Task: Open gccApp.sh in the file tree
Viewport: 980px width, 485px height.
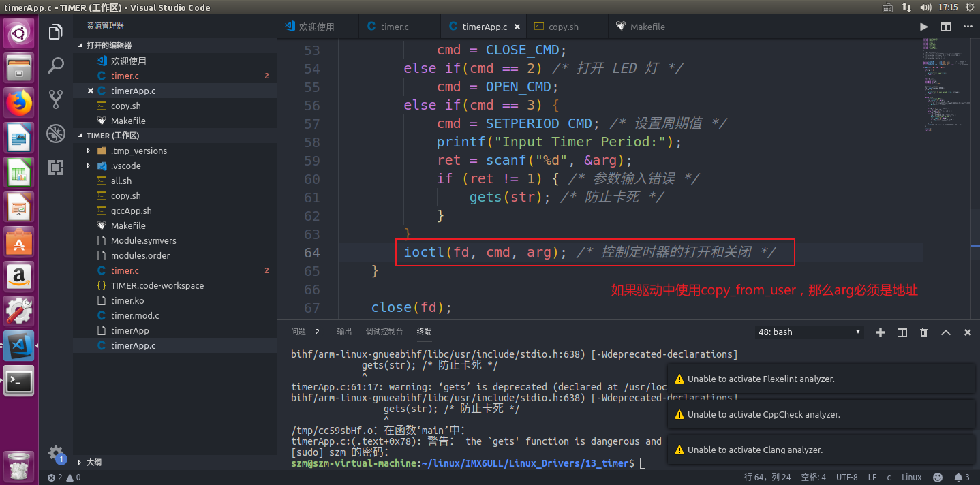Action: click(174, 210)
